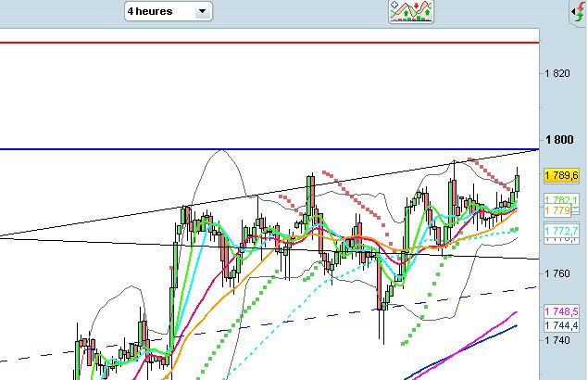Open the indicators chart icon in toolbar
This screenshot has width=588, height=380.
click(412, 11)
